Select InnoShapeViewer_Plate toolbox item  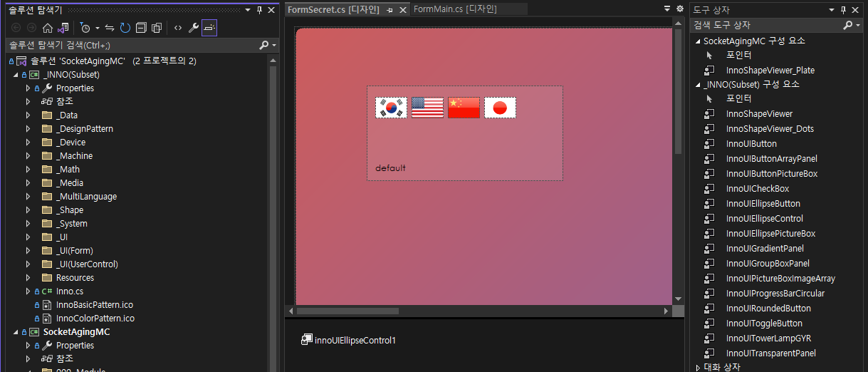(x=770, y=70)
